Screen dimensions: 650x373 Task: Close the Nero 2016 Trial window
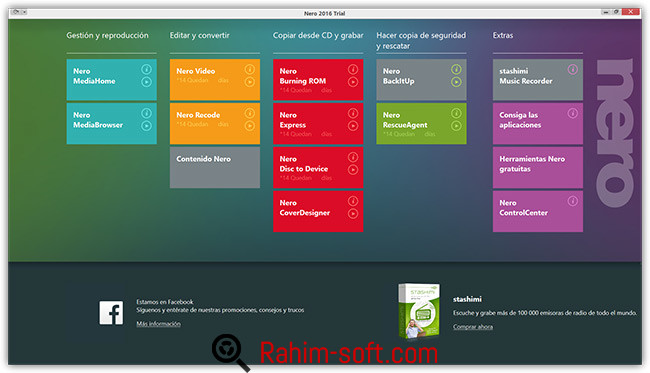[x=631, y=12]
